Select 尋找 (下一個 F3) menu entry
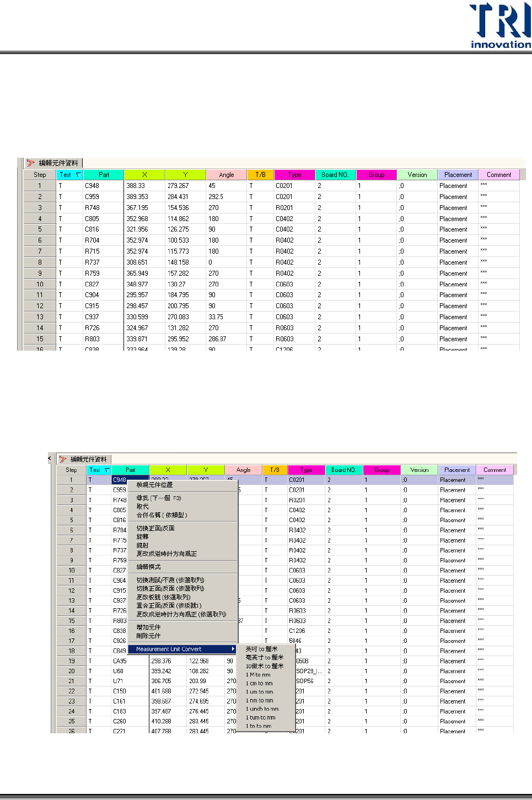 pyautogui.click(x=159, y=498)
